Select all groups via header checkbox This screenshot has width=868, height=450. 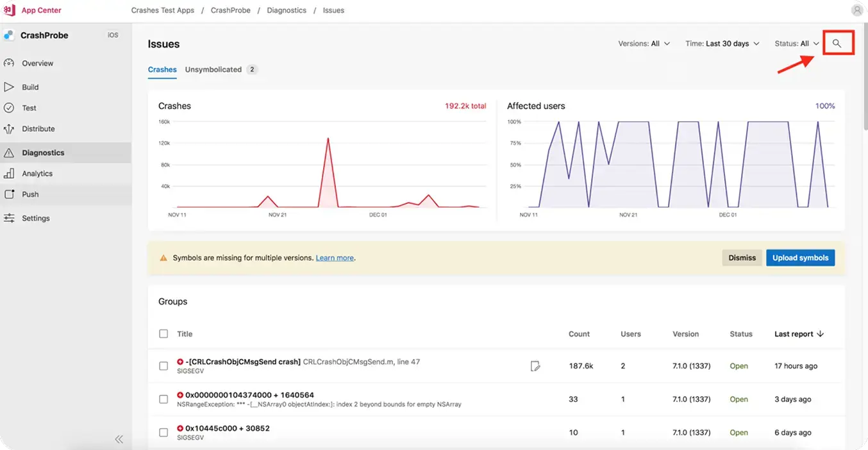coord(163,333)
